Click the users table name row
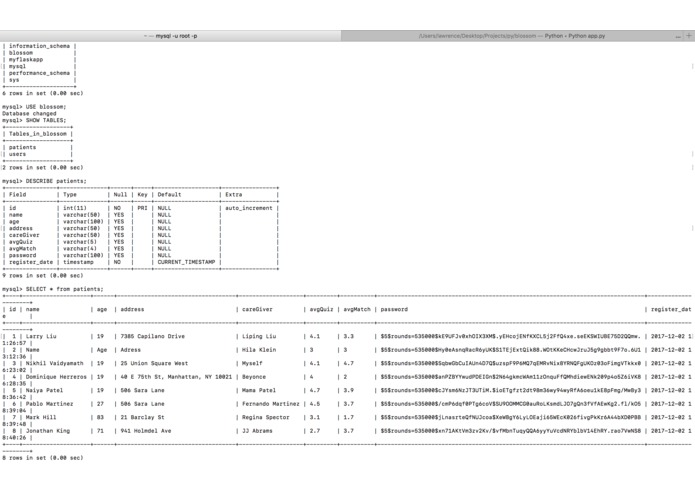 click(17, 154)
